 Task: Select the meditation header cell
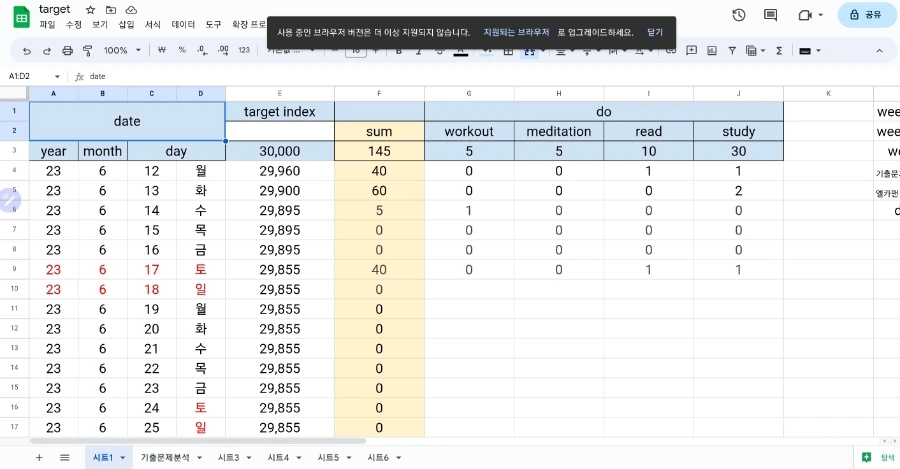tap(558, 131)
